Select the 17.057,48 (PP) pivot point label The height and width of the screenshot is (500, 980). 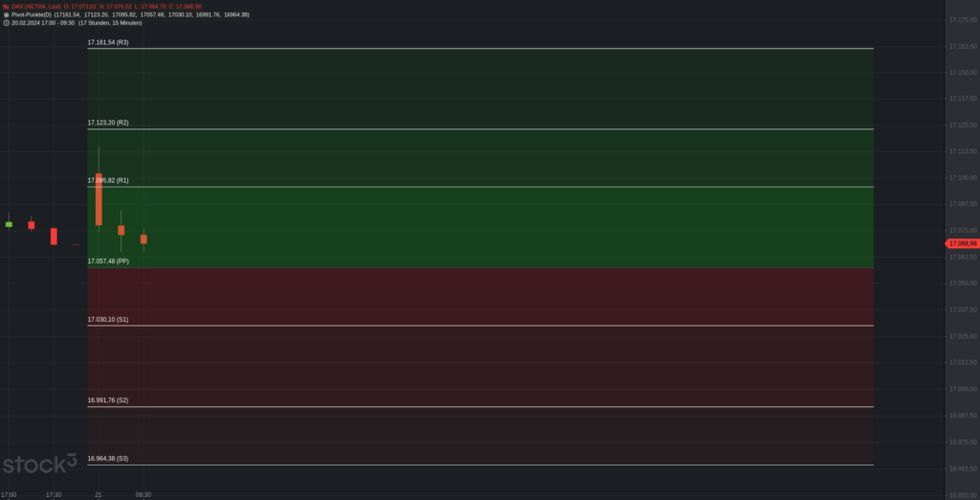click(108, 261)
